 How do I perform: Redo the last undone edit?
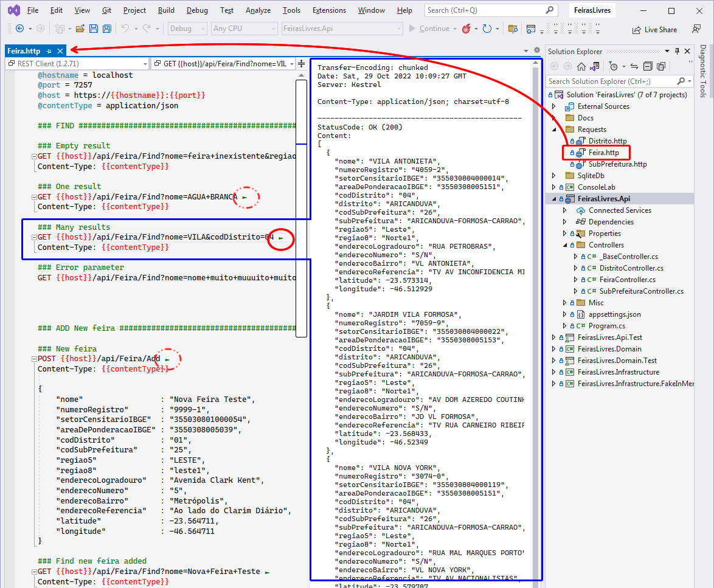147,29
